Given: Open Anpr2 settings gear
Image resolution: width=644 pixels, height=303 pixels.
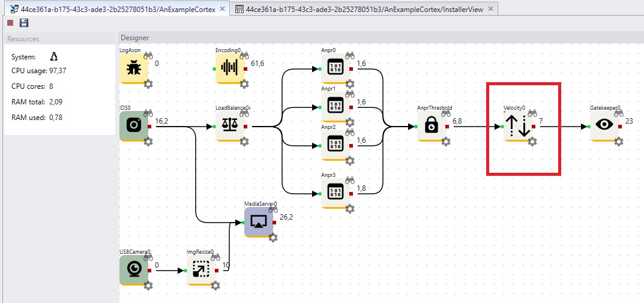Looking at the screenshot, I should tap(350, 161).
